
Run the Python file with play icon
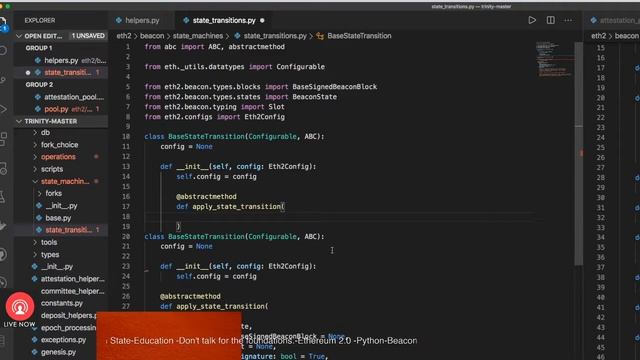click(x=532, y=20)
